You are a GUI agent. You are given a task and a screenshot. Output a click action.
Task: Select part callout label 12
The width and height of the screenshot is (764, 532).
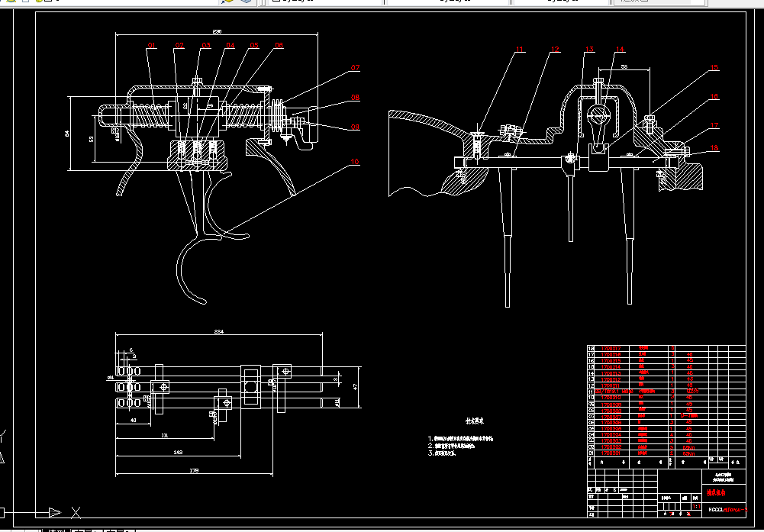point(556,49)
